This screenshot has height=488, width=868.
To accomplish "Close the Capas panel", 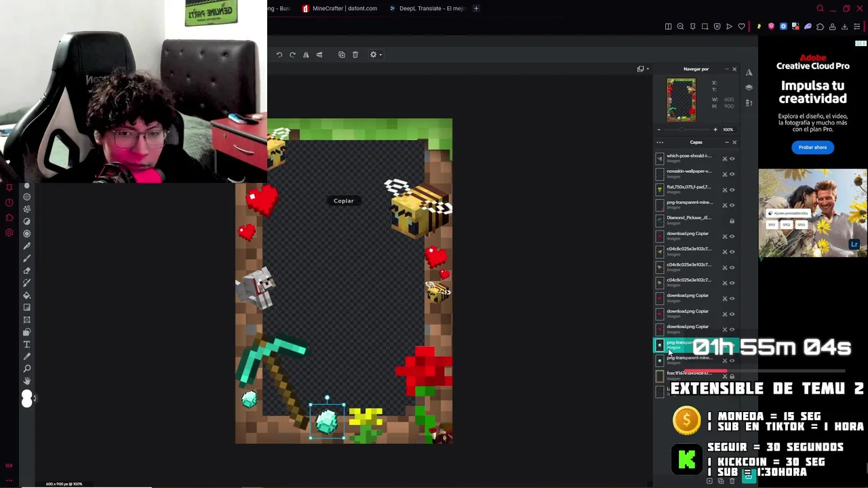I will (734, 142).
